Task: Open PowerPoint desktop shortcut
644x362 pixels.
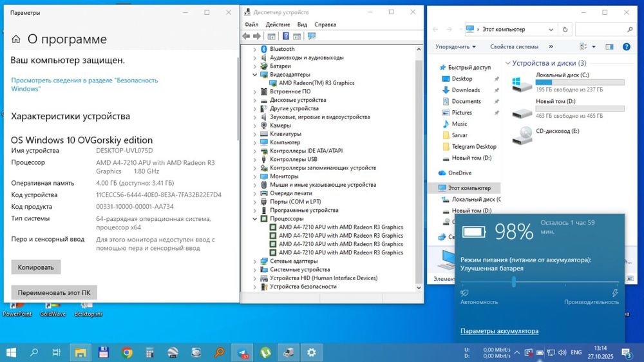Action: 17,310
